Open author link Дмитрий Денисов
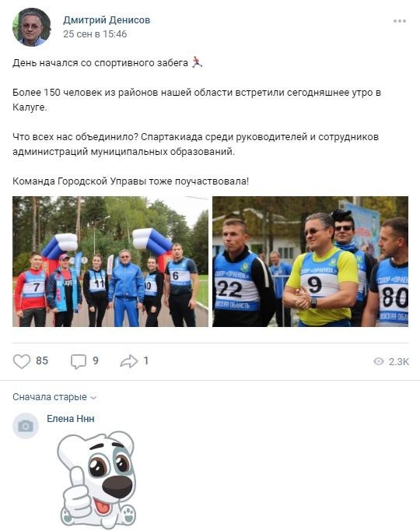 point(107,20)
